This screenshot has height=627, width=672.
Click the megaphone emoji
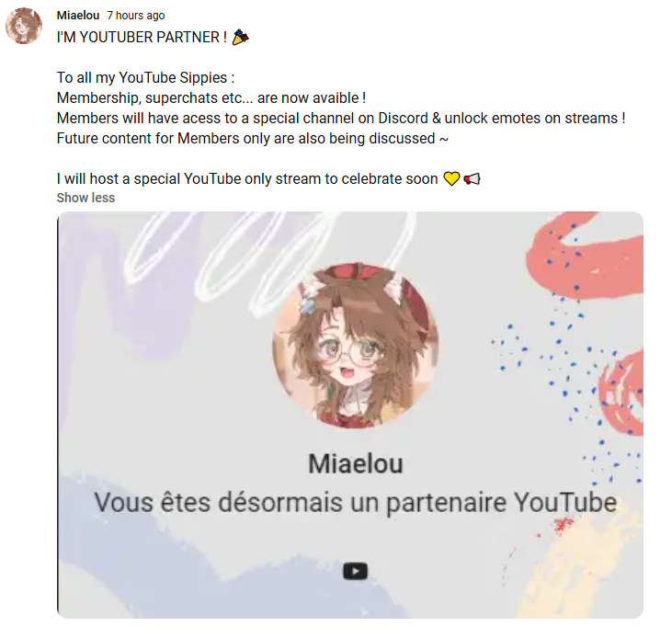tap(472, 178)
